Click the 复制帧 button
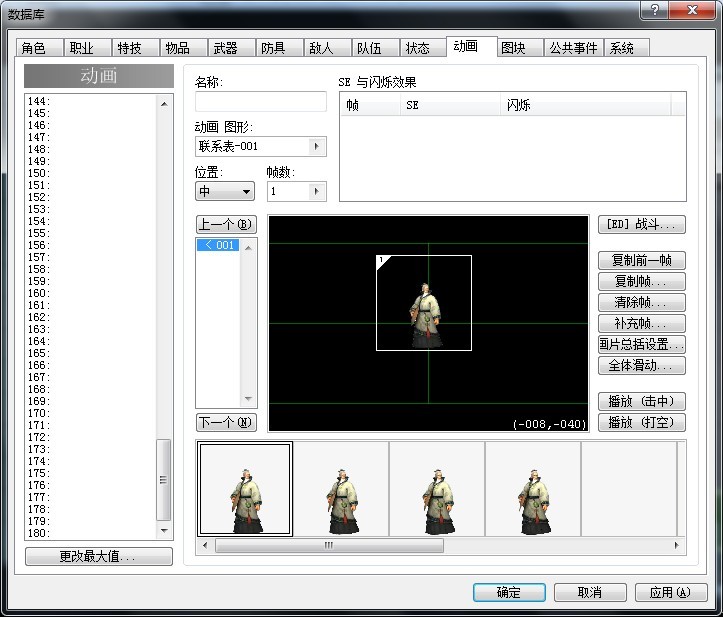The width and height of the screenshot is (723, 617). click(x=641, y=281)
